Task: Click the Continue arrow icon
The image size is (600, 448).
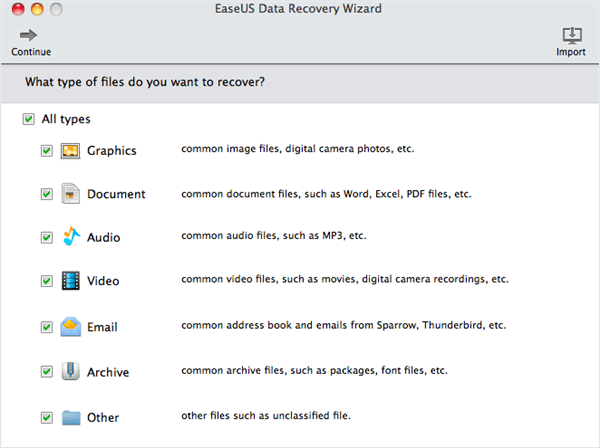Action: [29, 34]
